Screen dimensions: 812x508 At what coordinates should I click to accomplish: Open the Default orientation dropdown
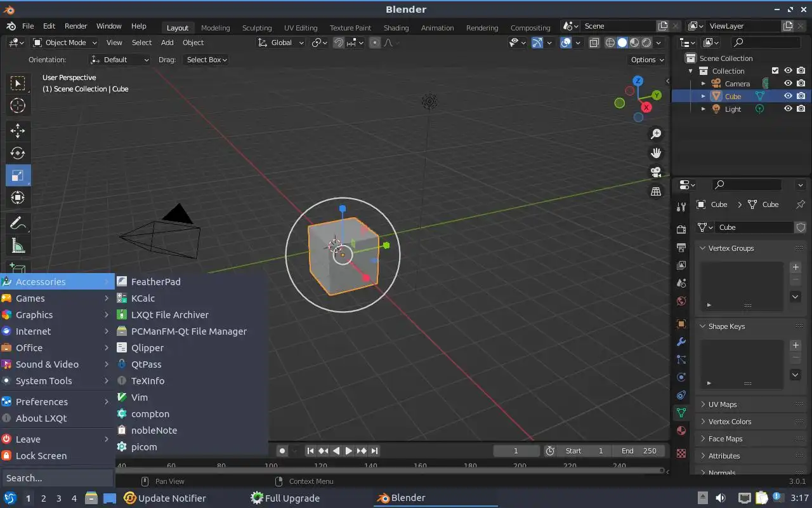(x=120, y=60)
